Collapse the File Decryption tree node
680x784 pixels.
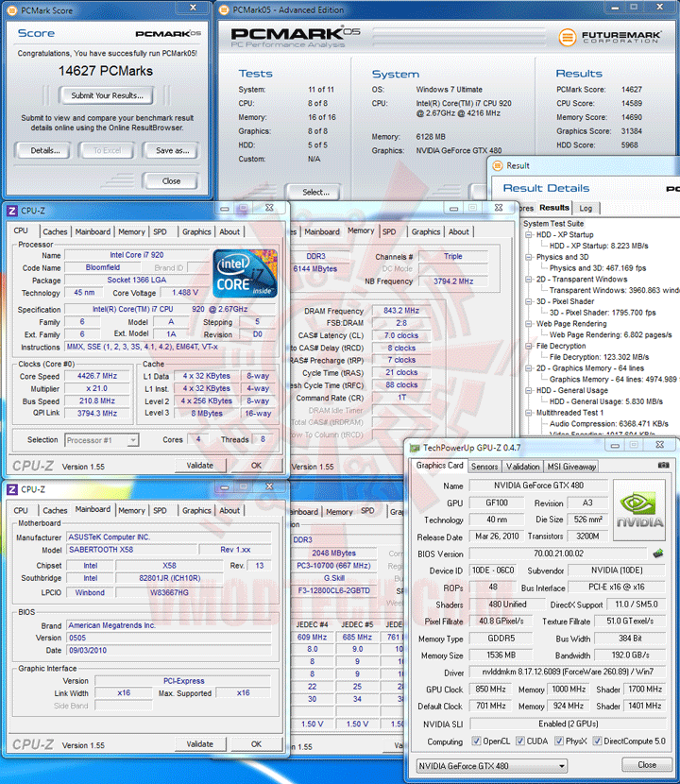pyautogui.click(x=529, y=346)
